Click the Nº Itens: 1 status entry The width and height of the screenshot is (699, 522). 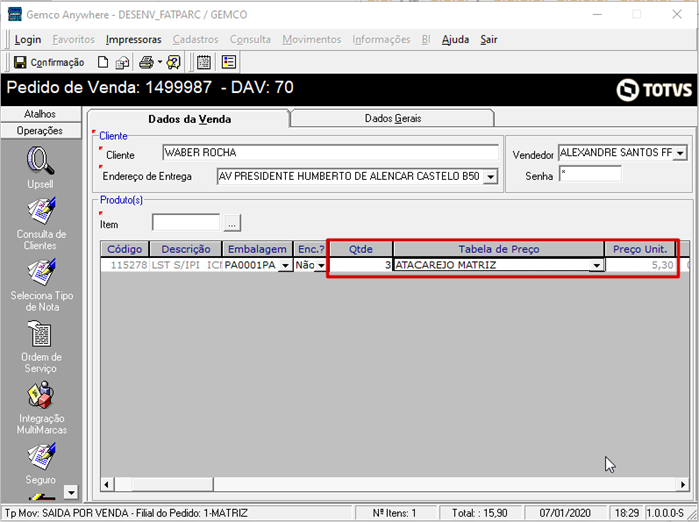coord(394,513)
